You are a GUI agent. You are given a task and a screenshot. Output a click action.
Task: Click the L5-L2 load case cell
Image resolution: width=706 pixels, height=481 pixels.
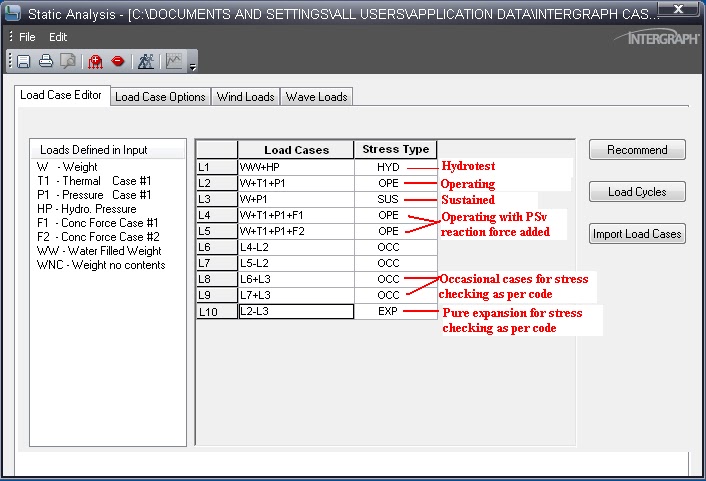(296, 263)
